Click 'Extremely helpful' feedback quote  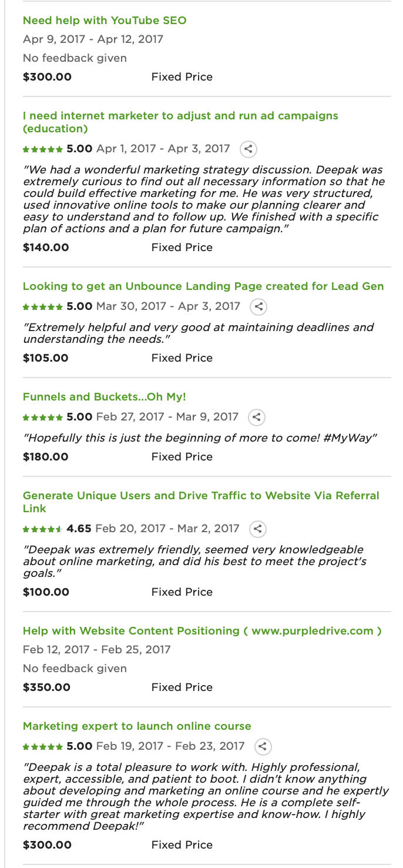(x=198, y=333)
